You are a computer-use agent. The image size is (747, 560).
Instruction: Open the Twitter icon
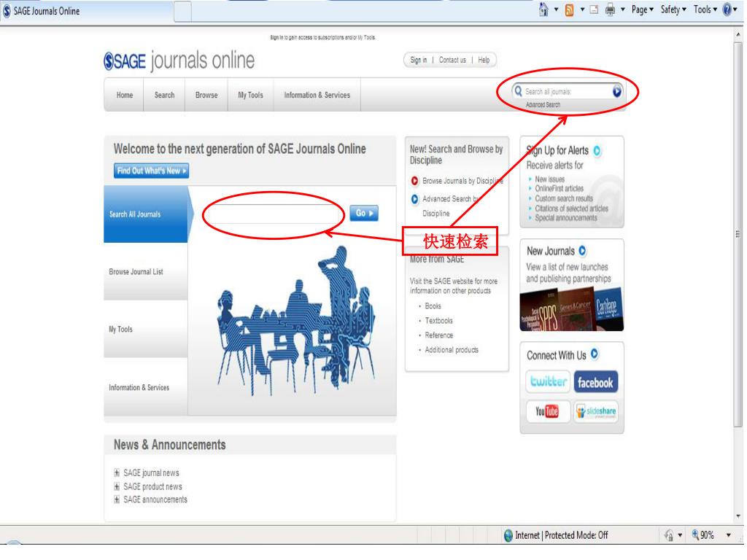coord(548,382)
